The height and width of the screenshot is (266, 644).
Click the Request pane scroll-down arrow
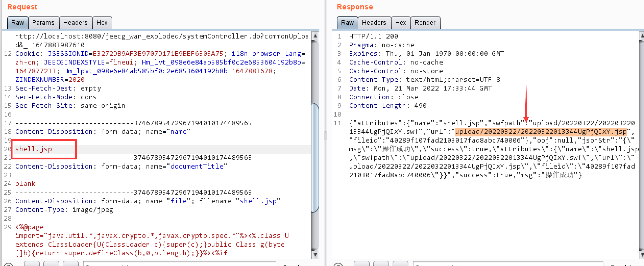pyautogui.click(x=315, y=255)
